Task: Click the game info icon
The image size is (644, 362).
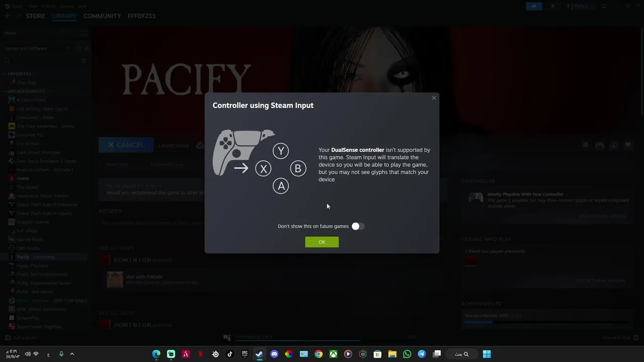Action: 614,145
